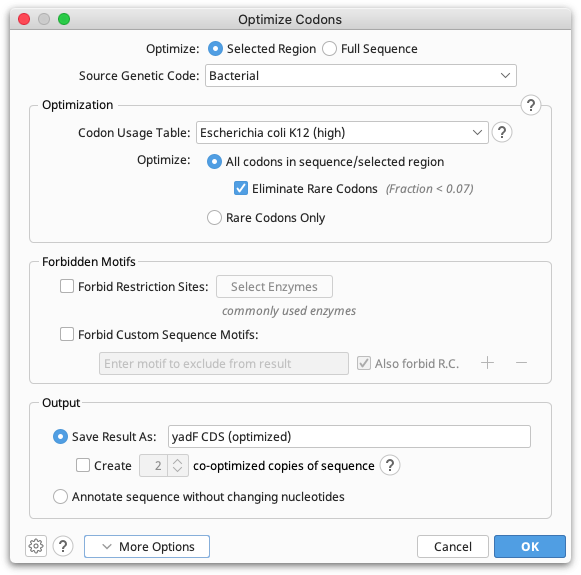This screenshot has width=581, height=575.
Task: Uncheck Eliminate Rare Codons
Action: [x=241, y=188]
